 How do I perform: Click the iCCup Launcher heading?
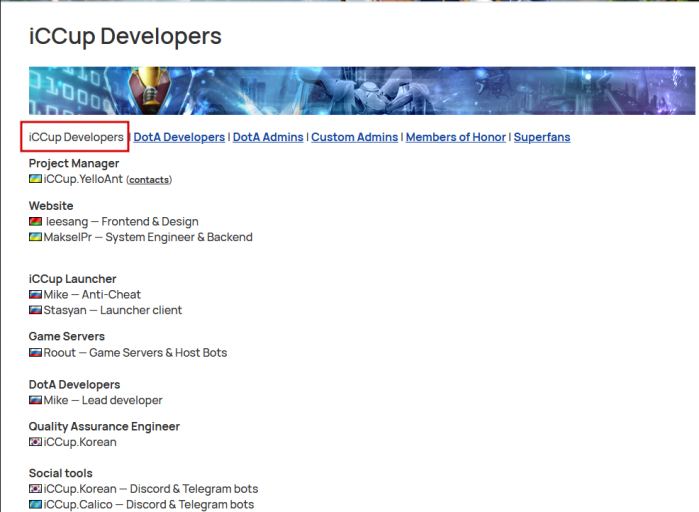(72, 279)
